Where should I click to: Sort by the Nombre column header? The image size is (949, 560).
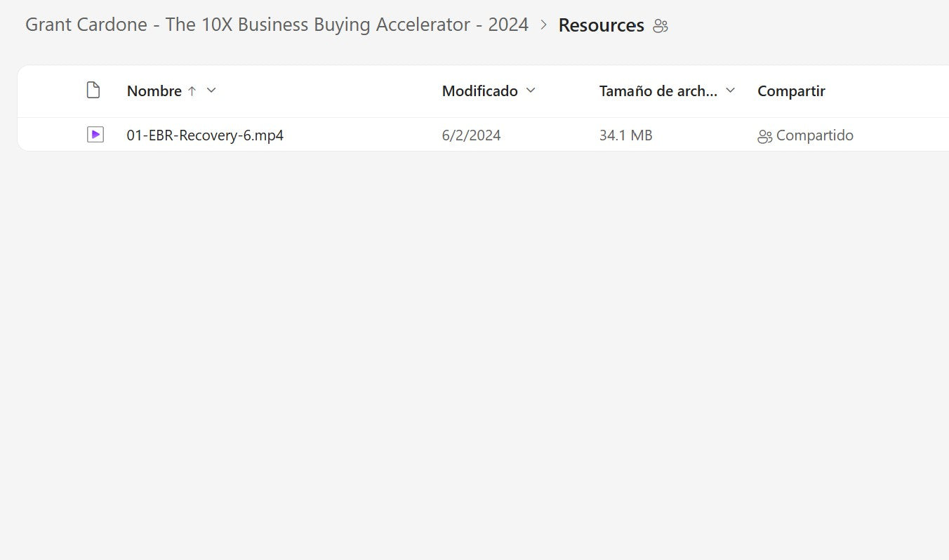point(154,91)
